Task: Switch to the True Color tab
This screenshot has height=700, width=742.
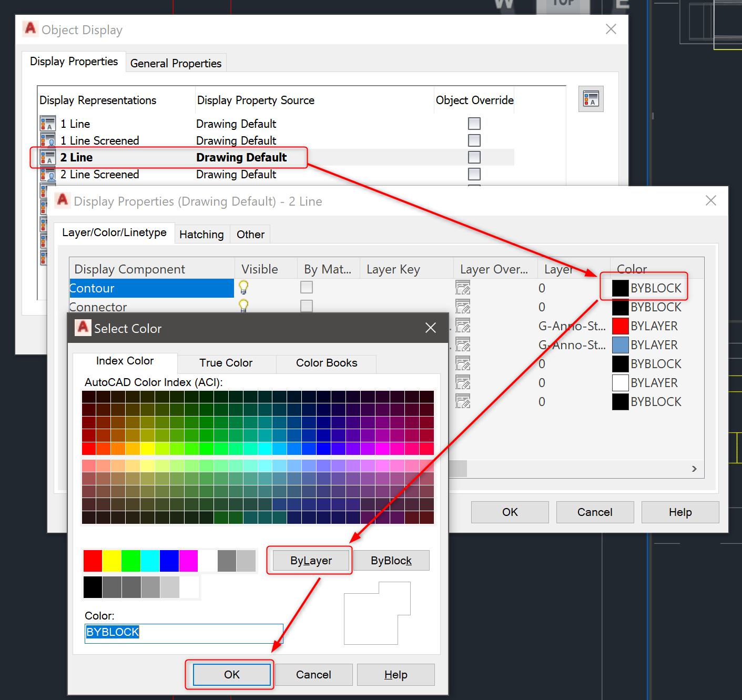Action: 225,363
